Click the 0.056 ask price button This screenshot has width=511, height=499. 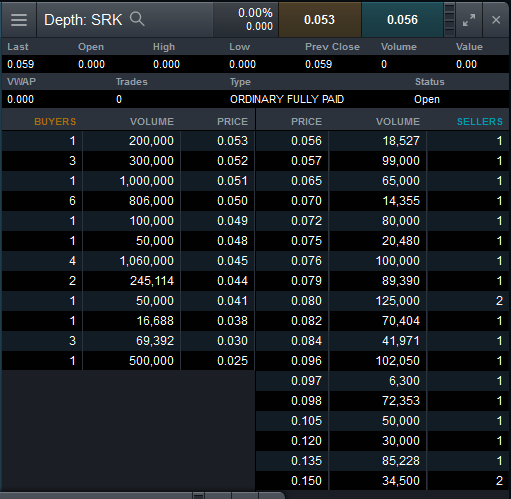coord(402,20)
